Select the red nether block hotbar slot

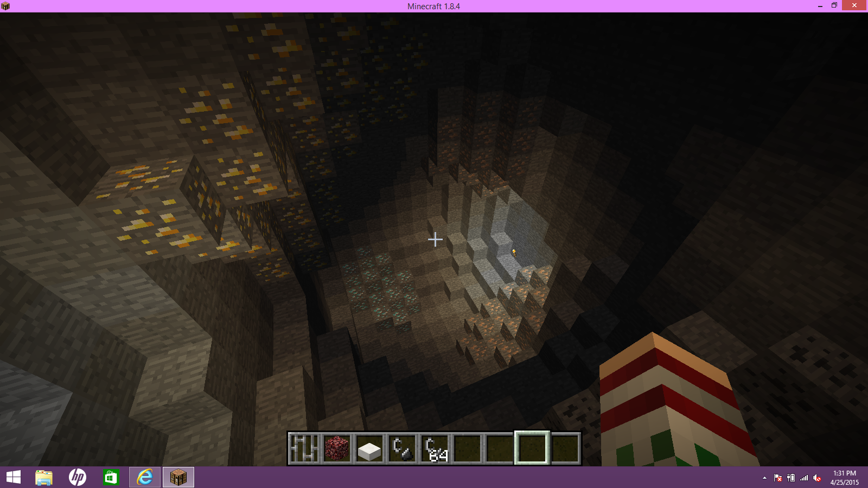tap(336, 448)
